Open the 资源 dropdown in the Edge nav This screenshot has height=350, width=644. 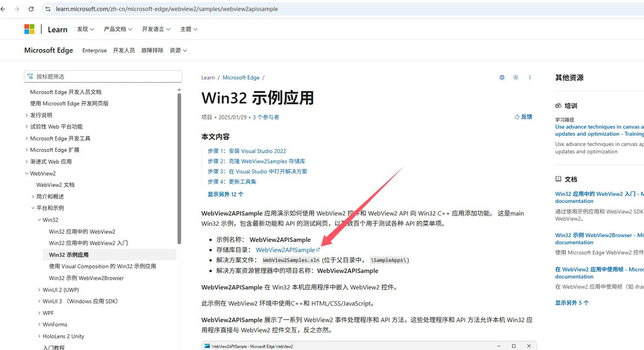tap(178, 50)
